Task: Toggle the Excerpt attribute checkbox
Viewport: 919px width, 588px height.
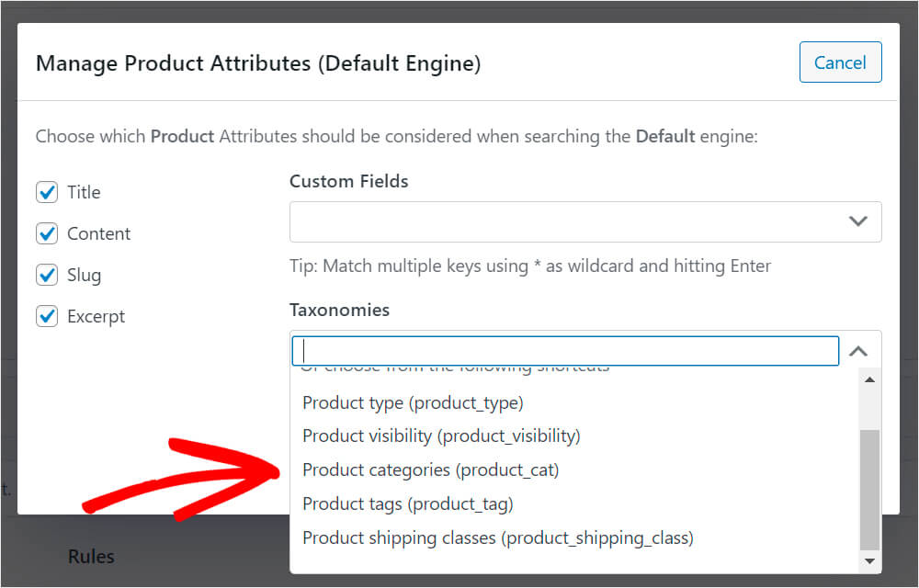Action: pyautogui.click(x=47, y=316)
